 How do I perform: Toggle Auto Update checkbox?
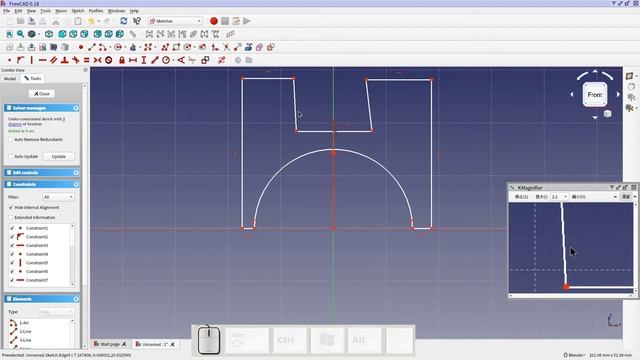click(11, 156)
